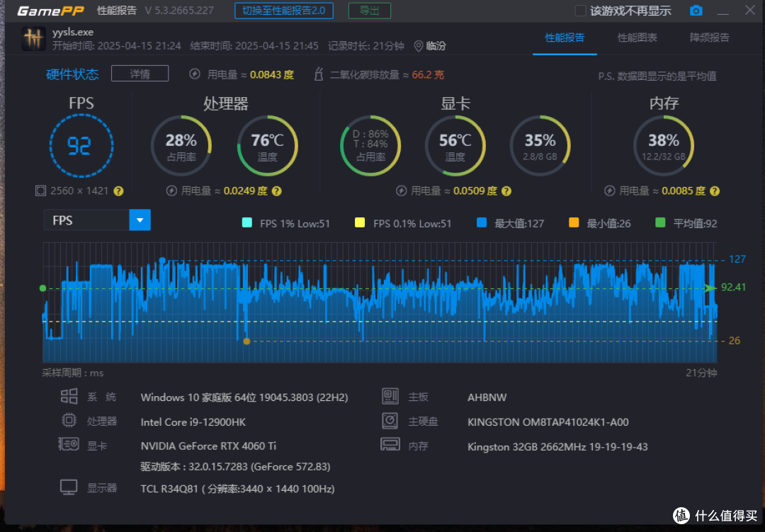Click the Windows 10 家庭版 system text
The width and height of the screenshot is (765, 532).
(x=244, y=397)
